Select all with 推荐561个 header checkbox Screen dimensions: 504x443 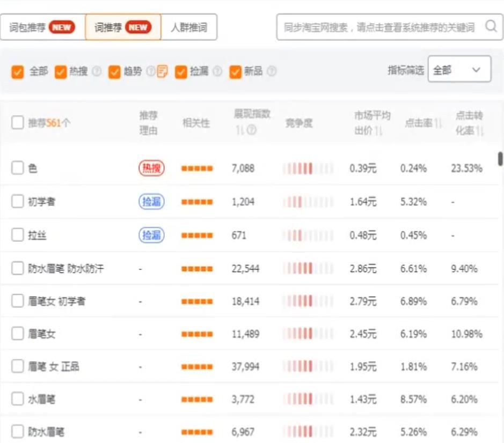[x=18, y=123]
